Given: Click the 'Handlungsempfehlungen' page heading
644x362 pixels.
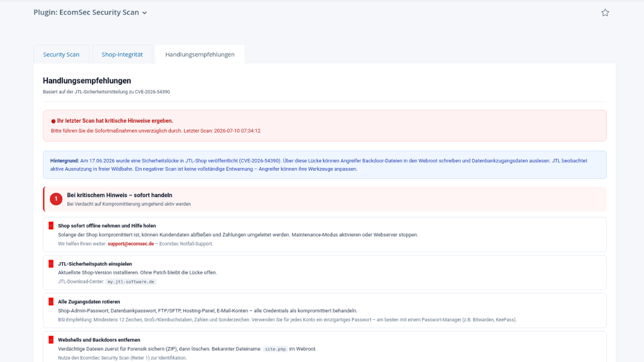Looking at the screenshot, I should [87, 80].
